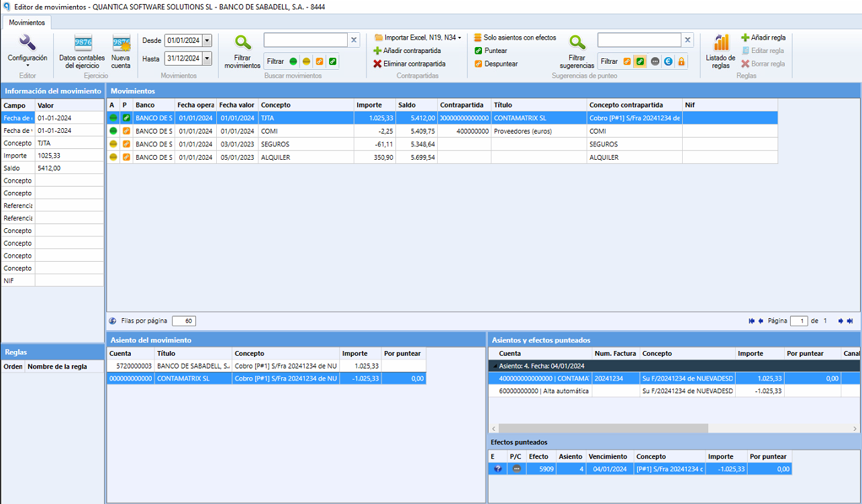Clear the movimientos search box

point(354,40)
